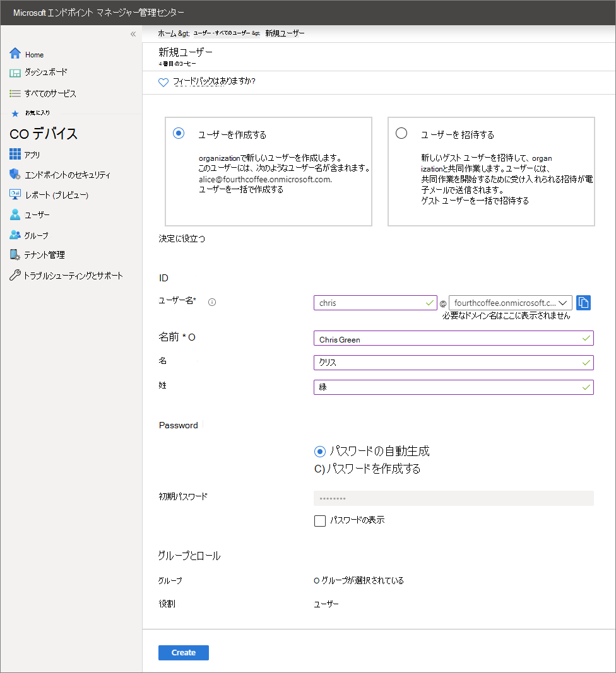Click the 初期パスワード masked field
This screenshot has height=673, width=616.
454,498
